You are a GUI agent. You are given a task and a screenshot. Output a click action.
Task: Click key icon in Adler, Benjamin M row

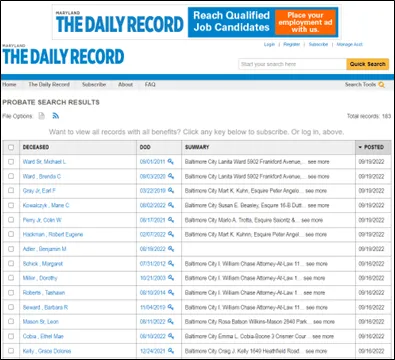(x=171, y=249)
